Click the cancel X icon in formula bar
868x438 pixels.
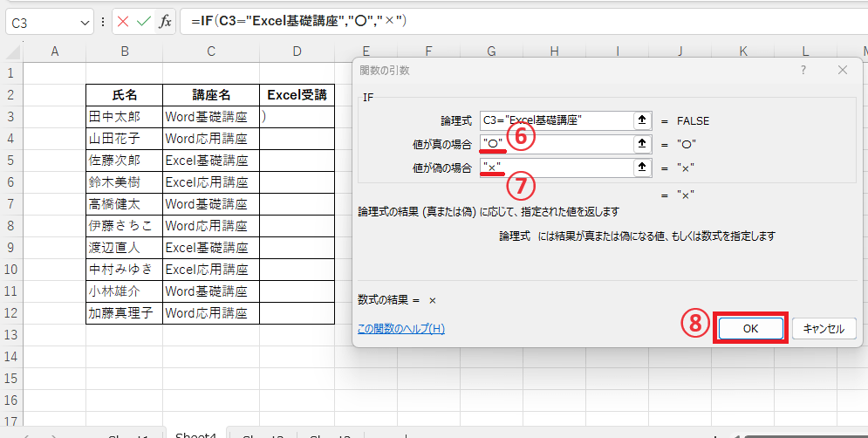click(123, 22)
